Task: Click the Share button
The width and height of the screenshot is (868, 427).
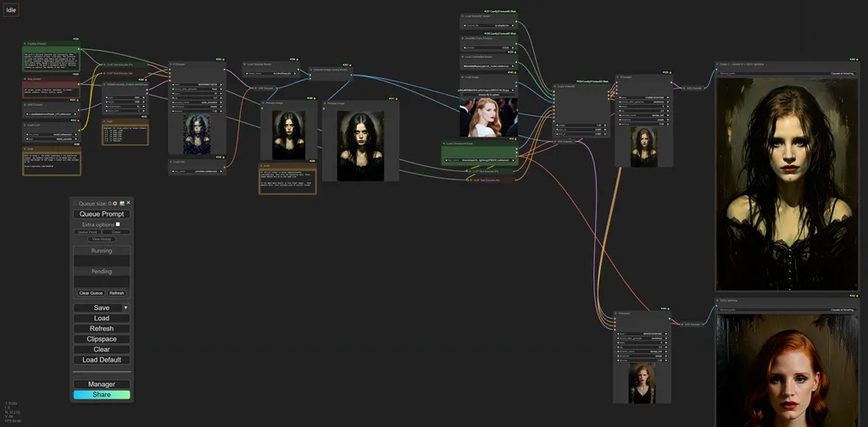Action: point(102,394)
